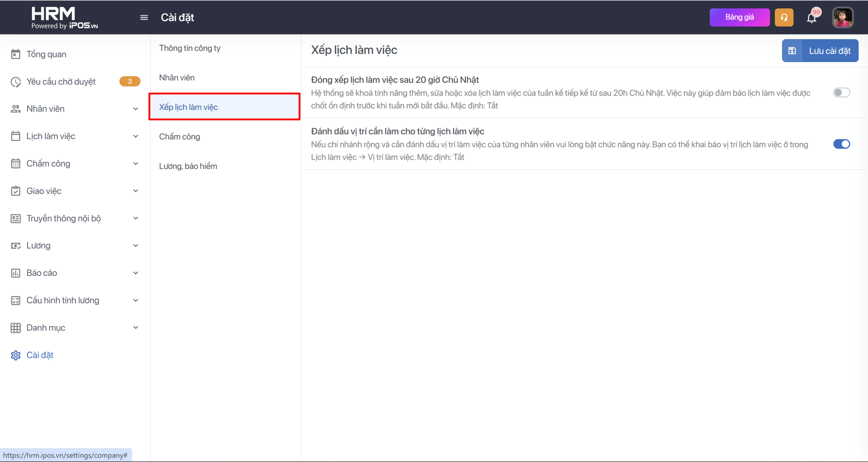This screenshot has width=868, height=462.
Task: Click the Bảng giá button
Action: [x=739, y=17]
